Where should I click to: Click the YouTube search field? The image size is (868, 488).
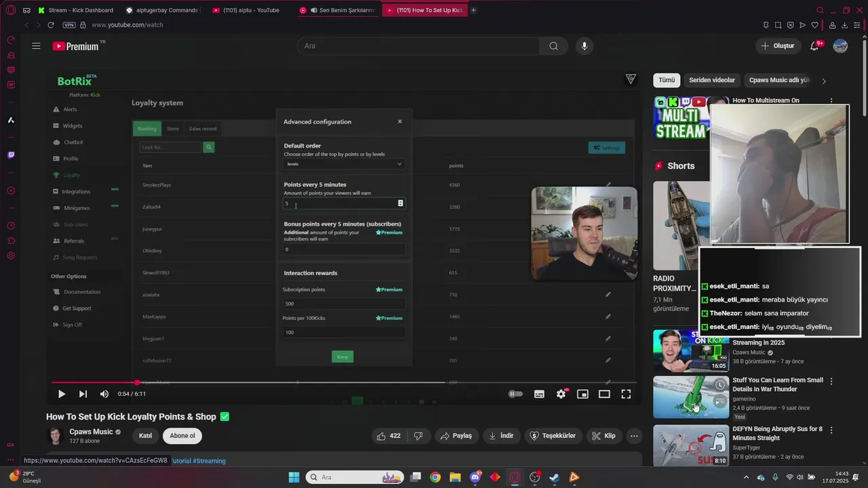click(418, 46)
